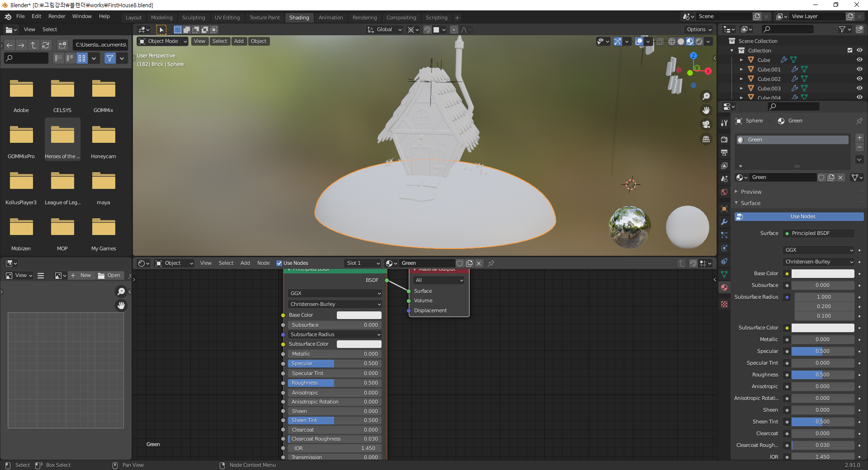Viewport: 868px width, 470px height.
Task: Open GGX distribution dropdown in properties panel
Action: point(819,250)
